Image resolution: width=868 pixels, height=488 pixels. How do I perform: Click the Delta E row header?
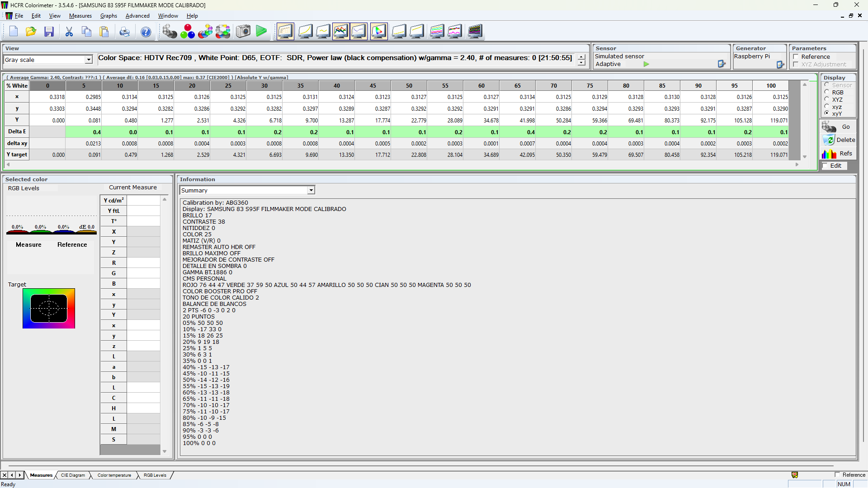(x=17, y=131)
